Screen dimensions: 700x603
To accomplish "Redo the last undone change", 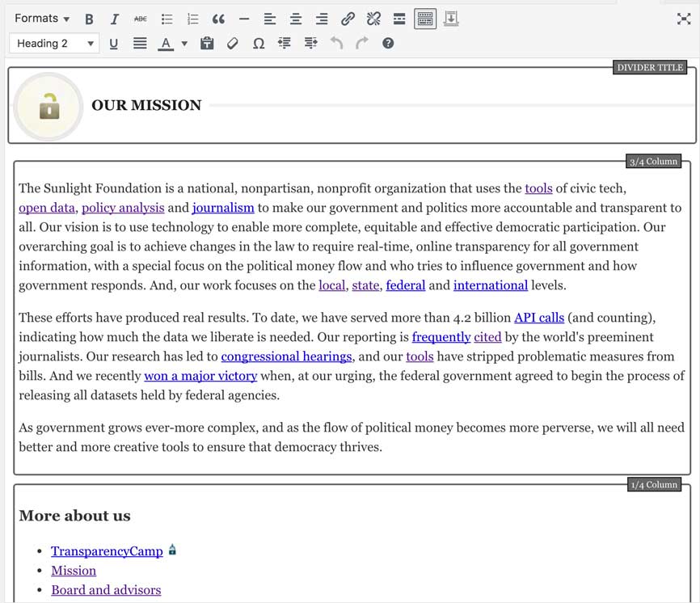I will pyautogui.click(x=362, y=44).
